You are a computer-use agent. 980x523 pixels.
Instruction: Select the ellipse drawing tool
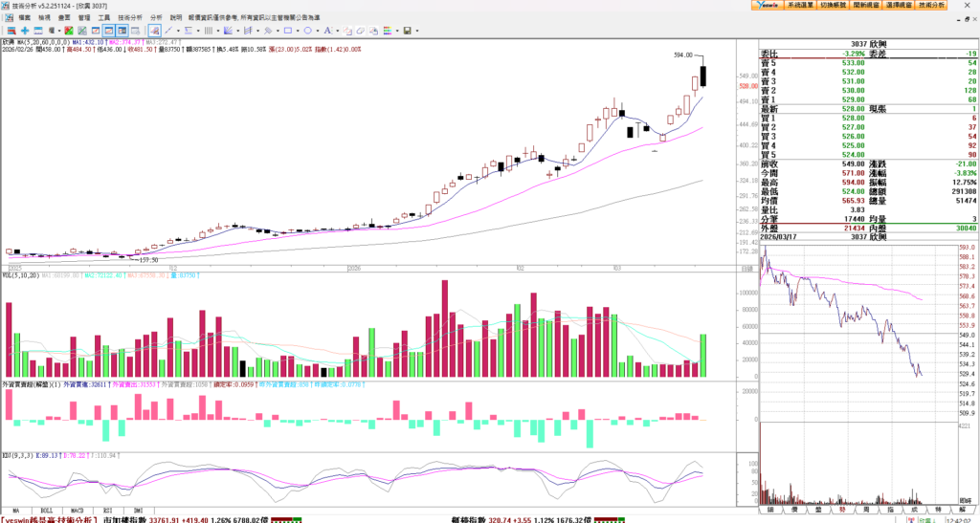tap(307, 31)
